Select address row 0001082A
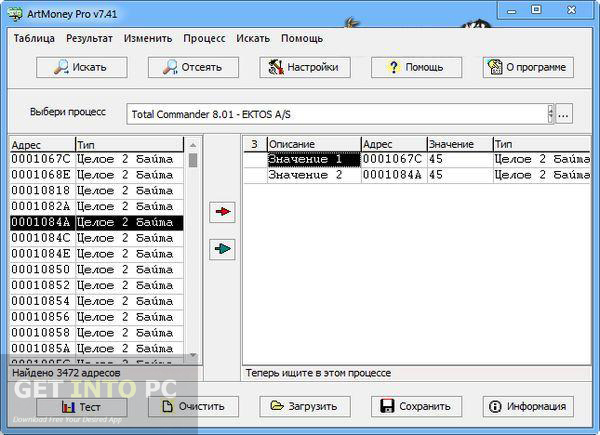 (97, 207)
